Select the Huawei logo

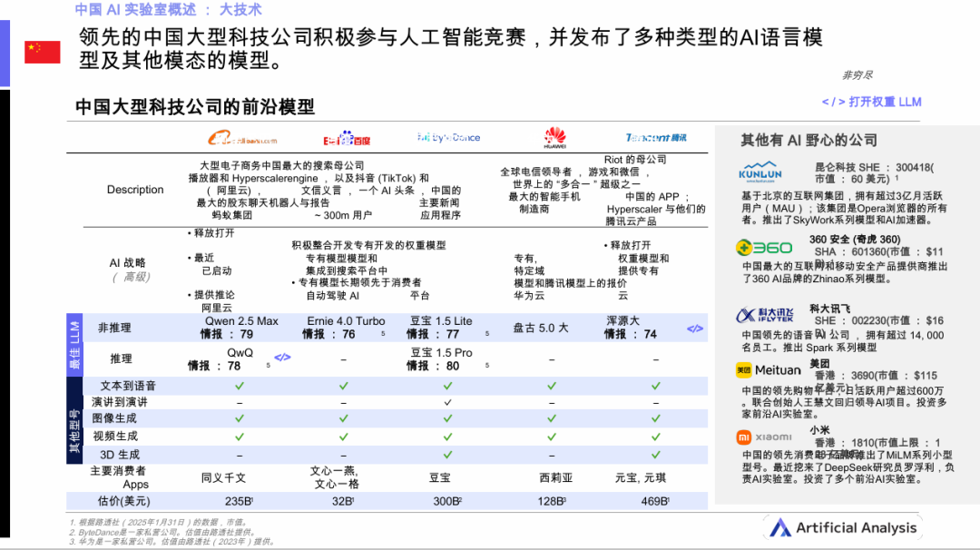pos(554,138)
